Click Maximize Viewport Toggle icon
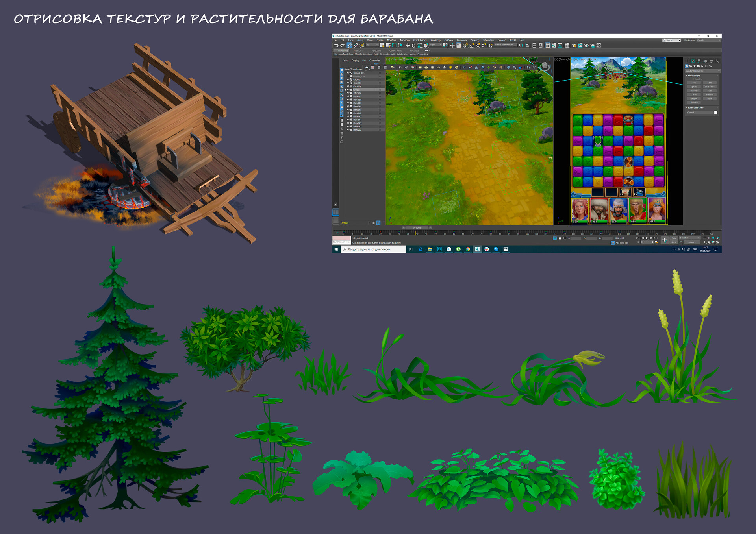Image resolution: width=756 pixels, height=534 pixels. [718, 242]
